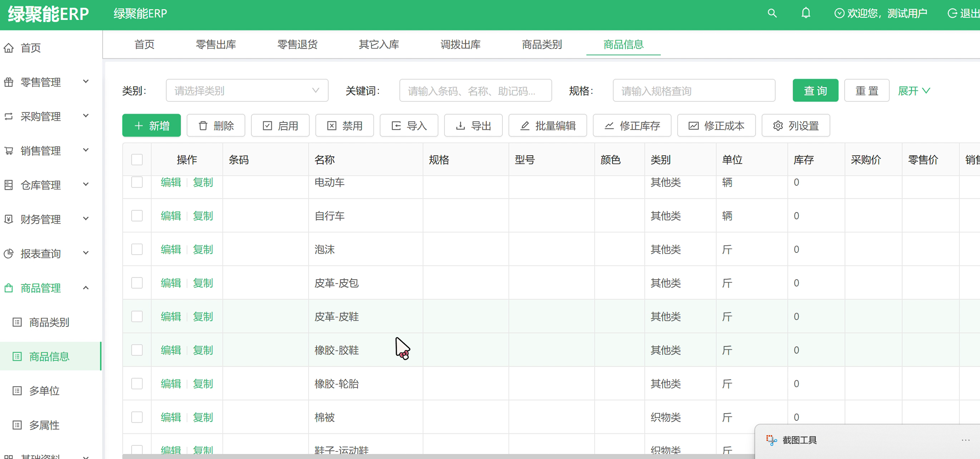Click the 关键词 search input field

coord(475,90)
